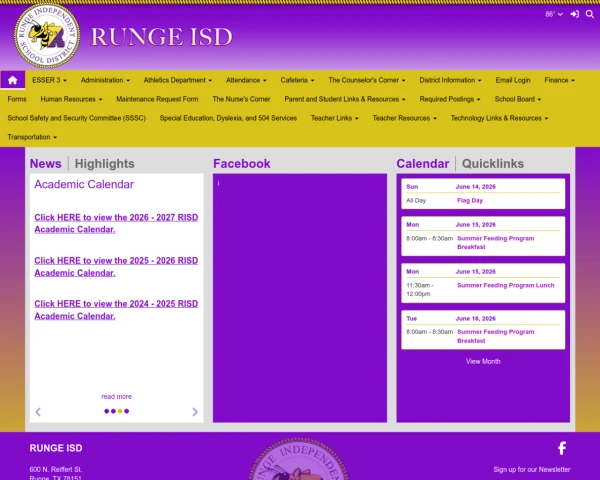The height and width of the screenshot is (480, 600).
Task: Select the second news carousel dot
Action: (x=113, y=411)
